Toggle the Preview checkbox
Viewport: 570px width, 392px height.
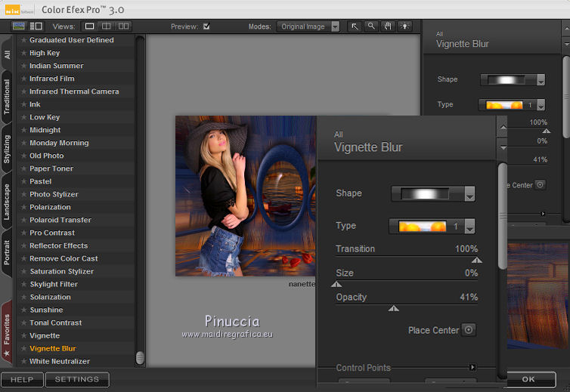coord(206,26)
